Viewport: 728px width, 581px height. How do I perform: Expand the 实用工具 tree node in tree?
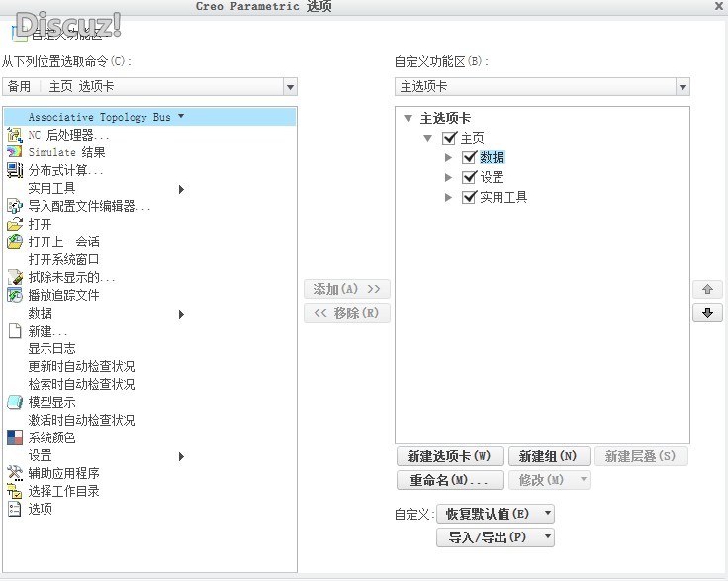click(448, 197)
